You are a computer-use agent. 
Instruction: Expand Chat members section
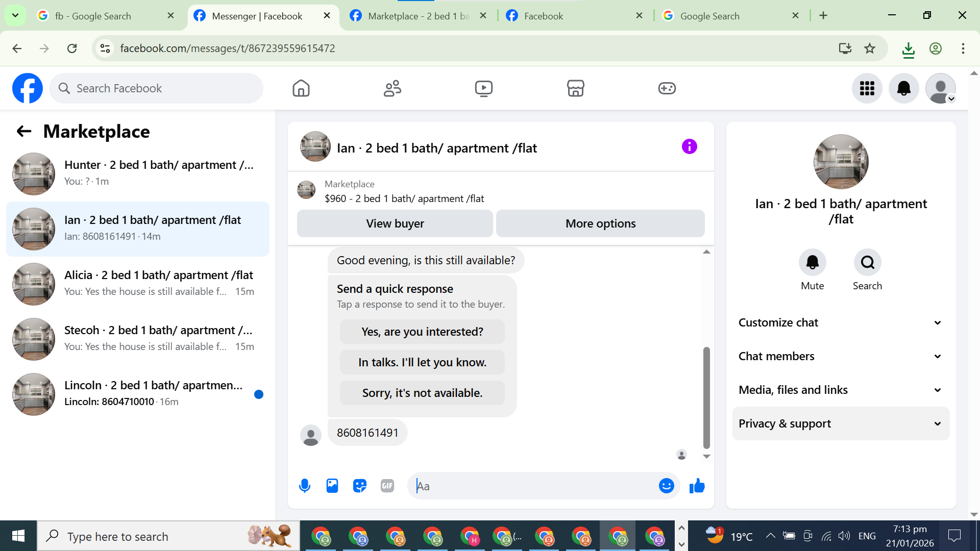click(x=841, y=356)
